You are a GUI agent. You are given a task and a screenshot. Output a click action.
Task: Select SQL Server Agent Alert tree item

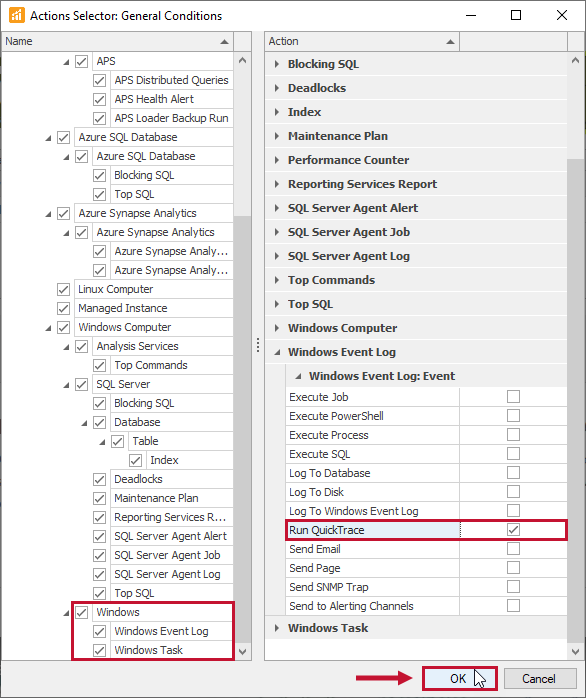pos(171,536)
